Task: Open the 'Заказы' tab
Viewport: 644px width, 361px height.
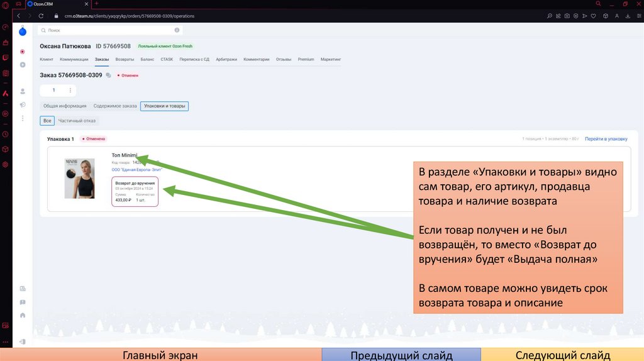Action: tap(102, 60)
